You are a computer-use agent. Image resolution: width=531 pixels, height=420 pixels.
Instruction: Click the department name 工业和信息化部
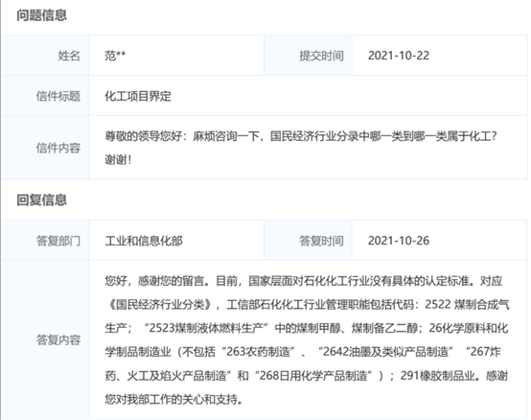pyautogui.click(x=144, y=241)
